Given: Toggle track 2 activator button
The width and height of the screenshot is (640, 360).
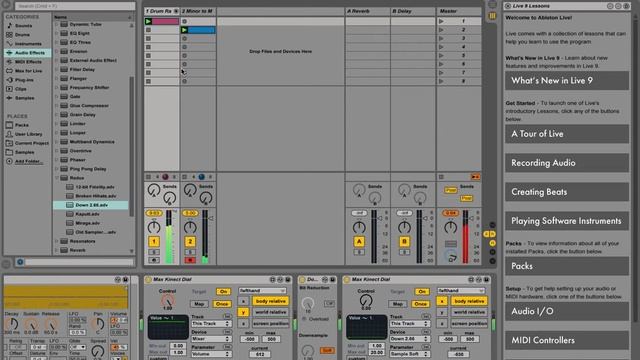Looking at the screenshot, I should click(190, 242).
